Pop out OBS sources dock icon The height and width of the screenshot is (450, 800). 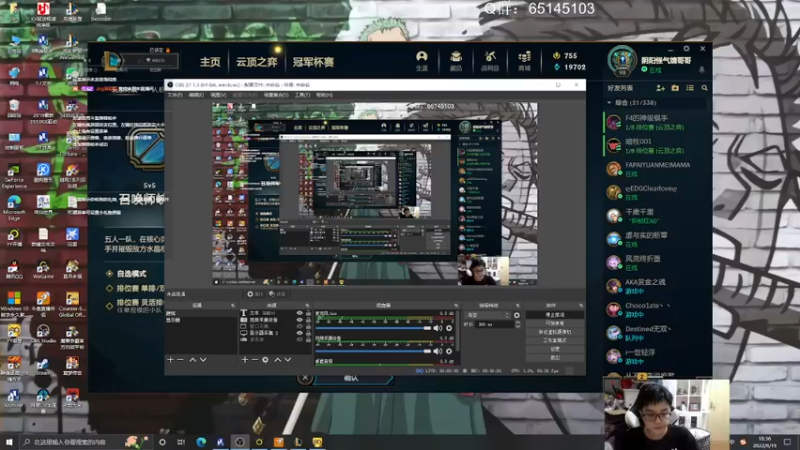(x=308, y=305)
